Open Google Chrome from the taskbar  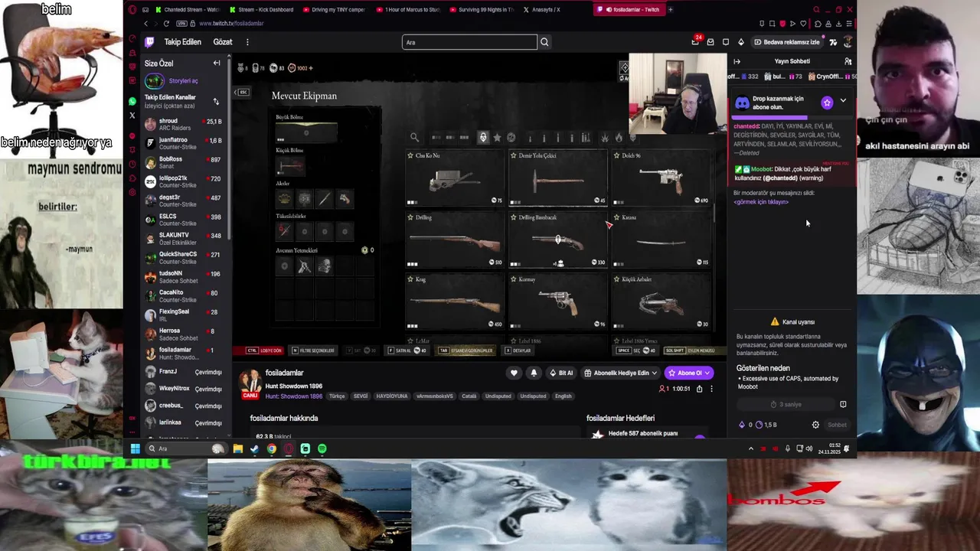tap(272, 448)
